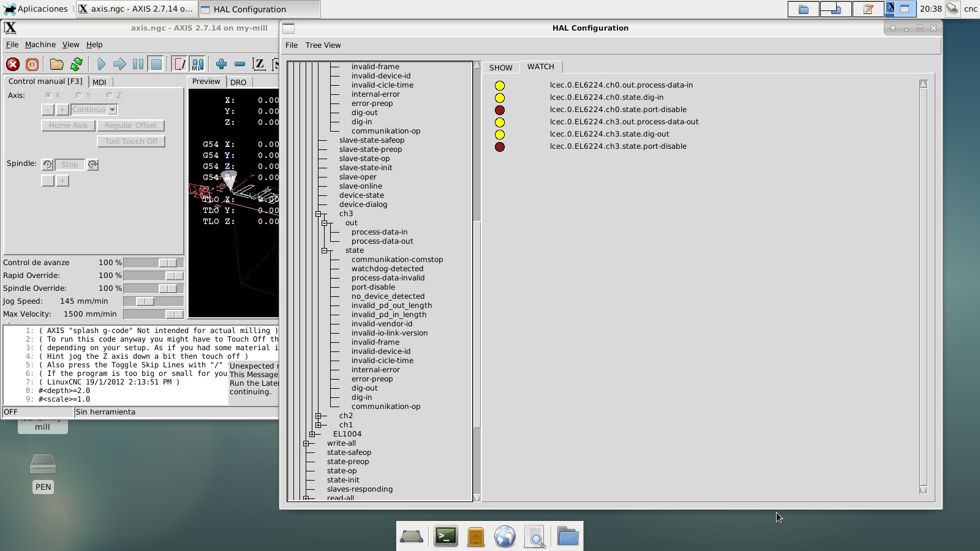Open Help menu in AXIS
Image resolution: width=980 pixels, height=551 pixels.
click(94, 45)
